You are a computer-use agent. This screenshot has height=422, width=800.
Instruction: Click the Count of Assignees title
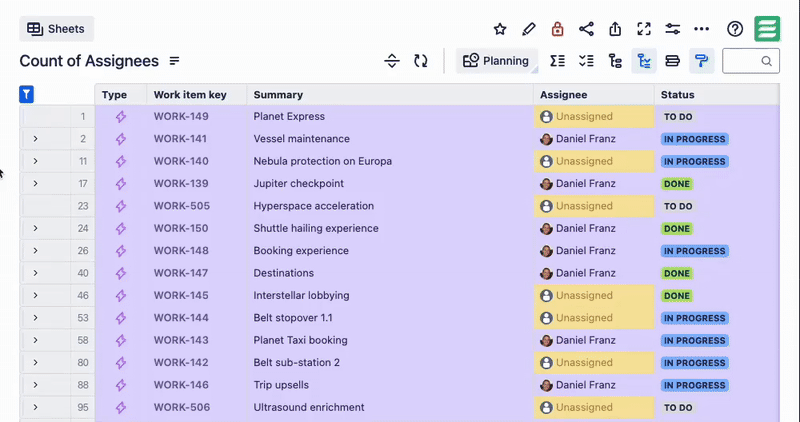pos(89,61)
